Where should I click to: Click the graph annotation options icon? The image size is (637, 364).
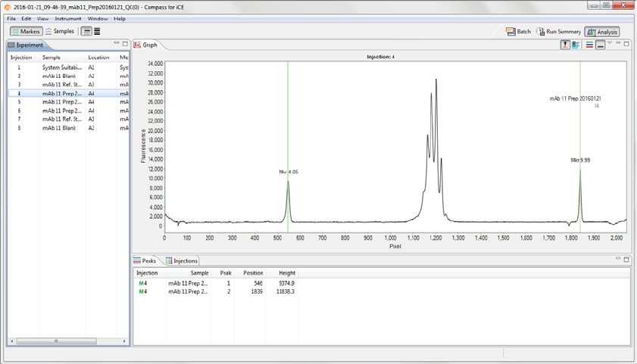point(576,45)
